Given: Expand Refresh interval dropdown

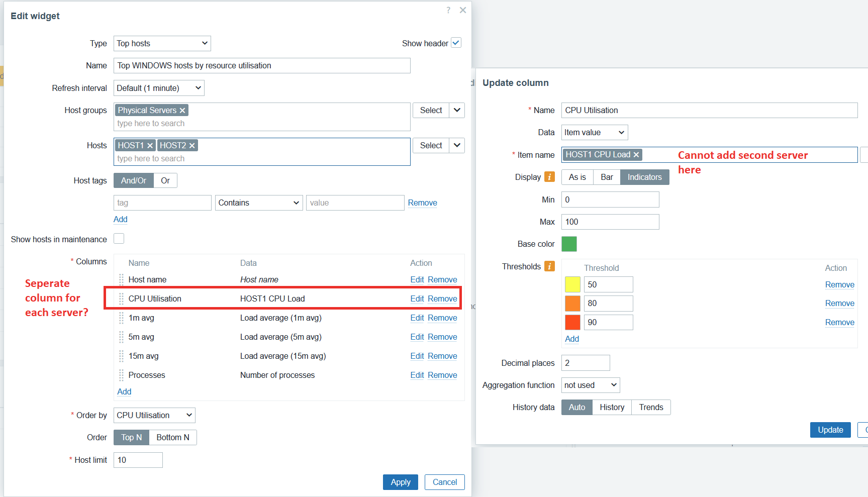Looking at the screenshot, I should 159,88.
